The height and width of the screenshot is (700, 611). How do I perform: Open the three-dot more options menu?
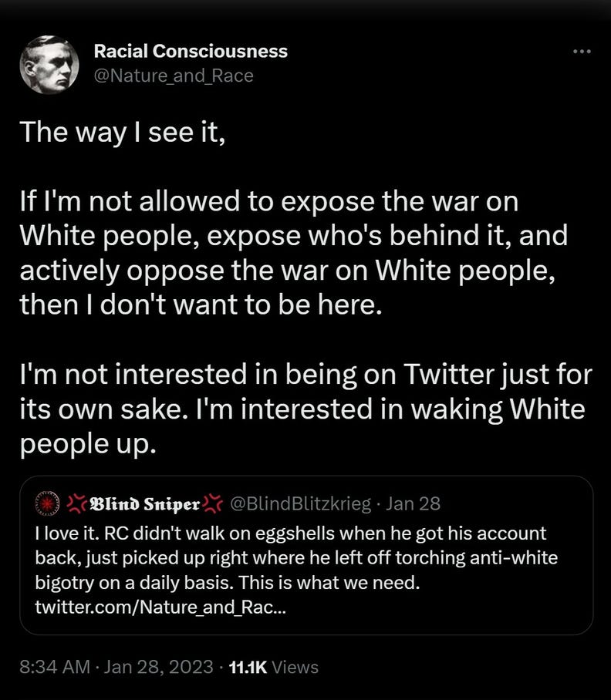pyautogui.click(x=582, y=52)
